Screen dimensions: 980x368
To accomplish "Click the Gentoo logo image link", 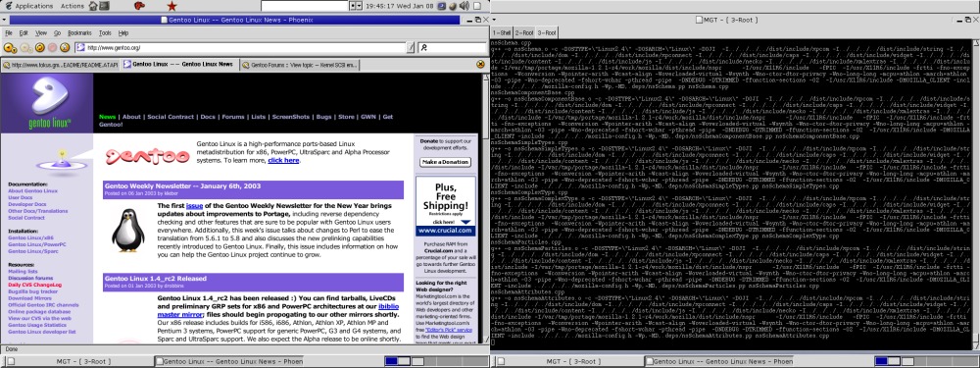I will [47, 103].
